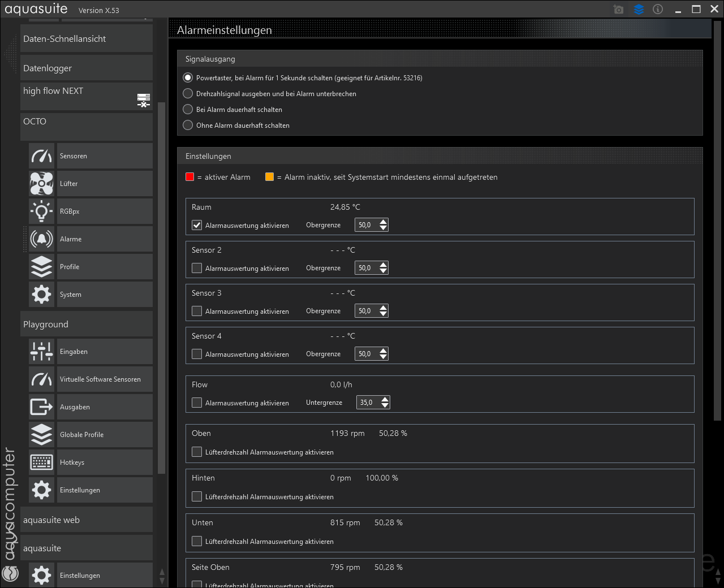Image resolution: width=724 pixels, height=588 pixels.
Task: Click the sidebar vertical scrollbar
Action: pos(162,287)
